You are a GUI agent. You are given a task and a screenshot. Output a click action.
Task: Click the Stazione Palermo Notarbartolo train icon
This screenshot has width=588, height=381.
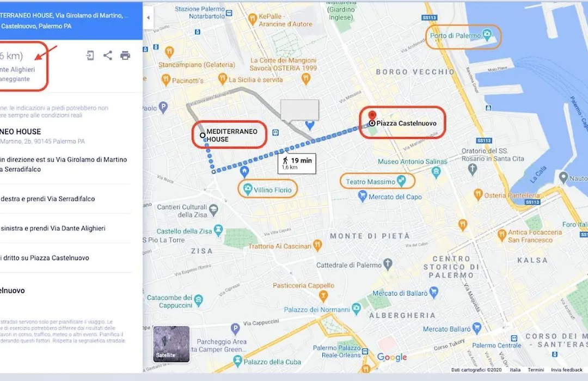(x=229, y=13)
